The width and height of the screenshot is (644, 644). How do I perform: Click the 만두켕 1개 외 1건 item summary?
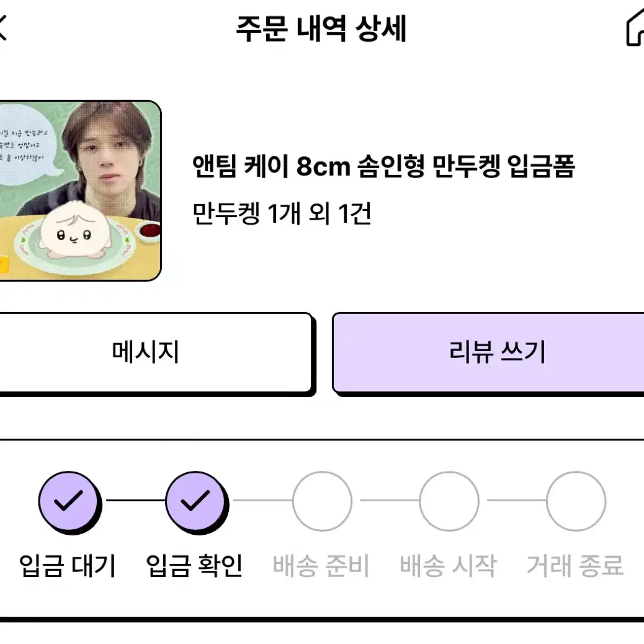click(x=282, y=213)
